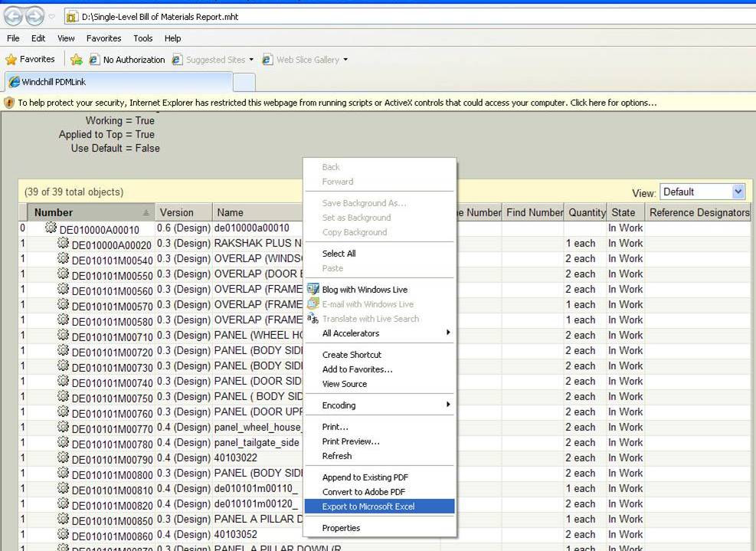Click the address bar file path
This screenshot has height=551, width=756.
click(159, 17)
